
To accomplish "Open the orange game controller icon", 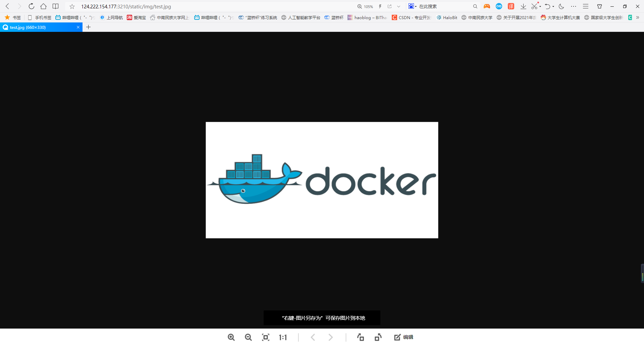I will pos(487,6).
